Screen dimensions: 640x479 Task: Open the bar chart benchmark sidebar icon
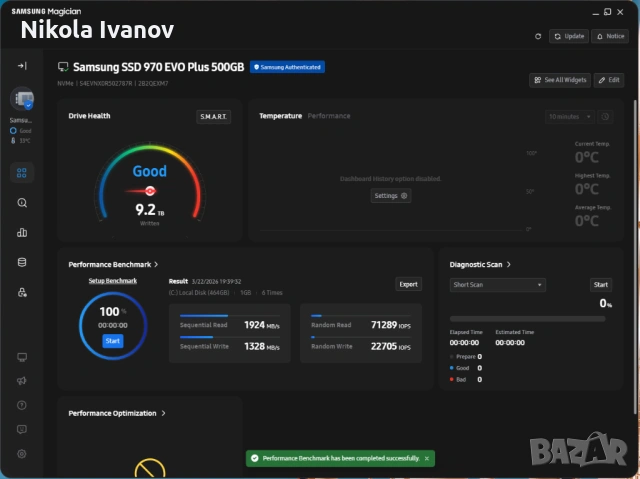point(22,233)
